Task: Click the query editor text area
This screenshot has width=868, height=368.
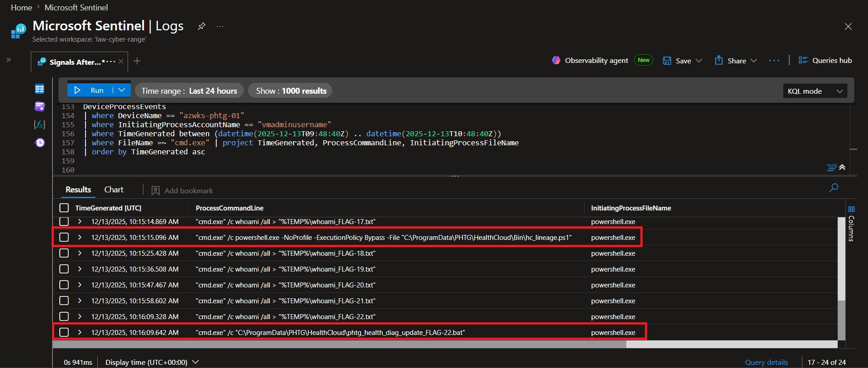Action: pos(453,138)
